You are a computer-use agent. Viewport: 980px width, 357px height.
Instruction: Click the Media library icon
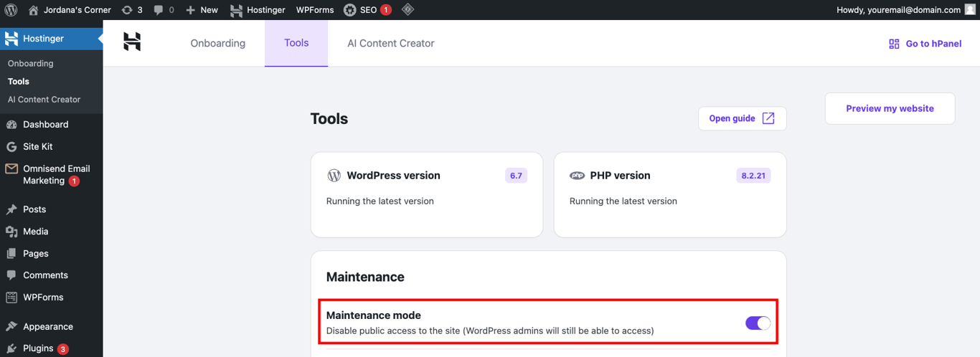11,232
